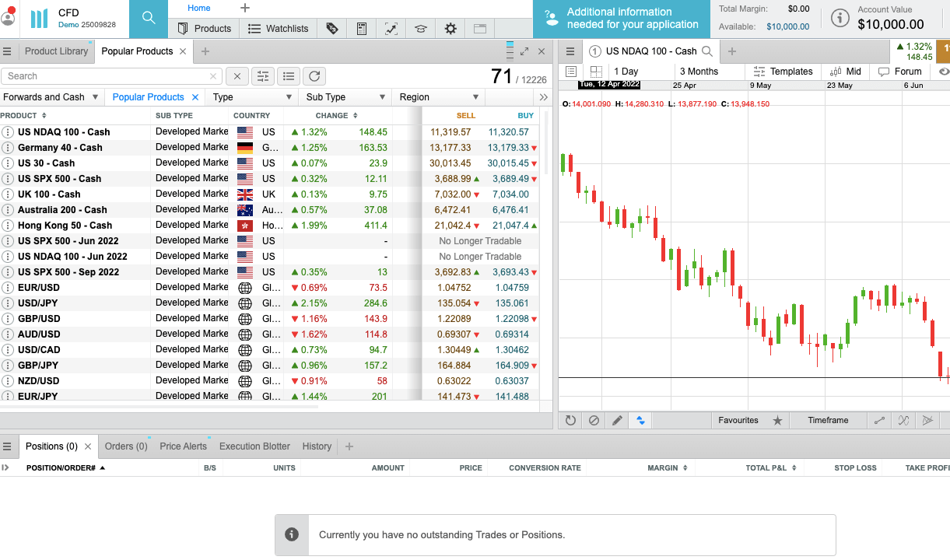Open chart panel hamburger menu
This screenshot has width=950, height=560.
click(570, 51)
